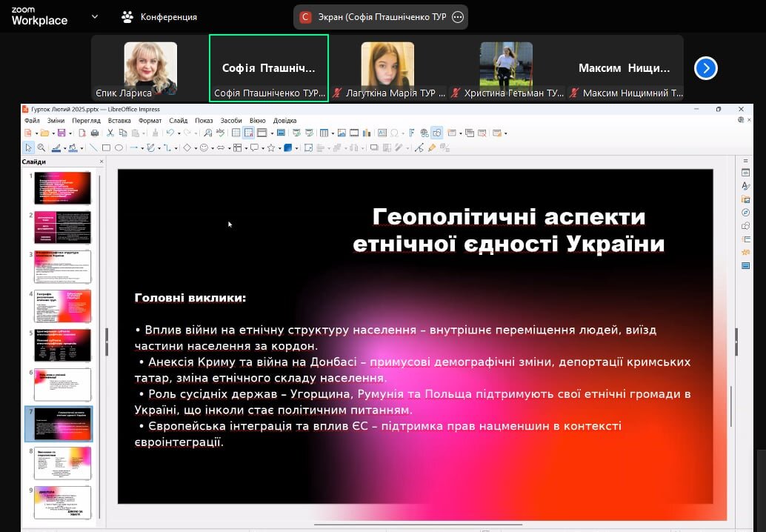
Task: Open the Stars and Banners shapes dropdown
Action: point(278,147)
